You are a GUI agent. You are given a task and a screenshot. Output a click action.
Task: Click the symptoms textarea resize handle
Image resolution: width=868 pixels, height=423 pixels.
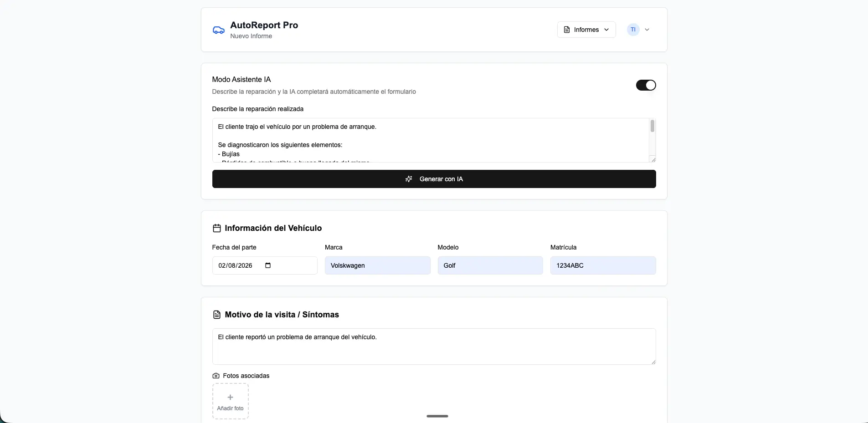point(653,362)
